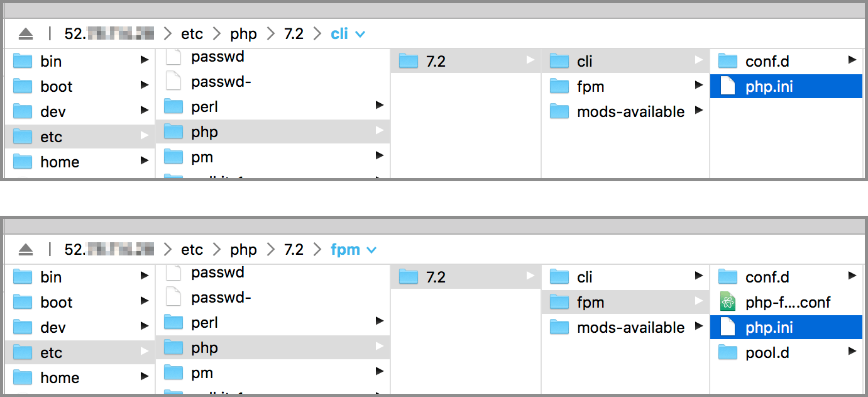
Task: Select the php-f….conf atom file icon
Action: pyautogui.click(x=728, y=303)
